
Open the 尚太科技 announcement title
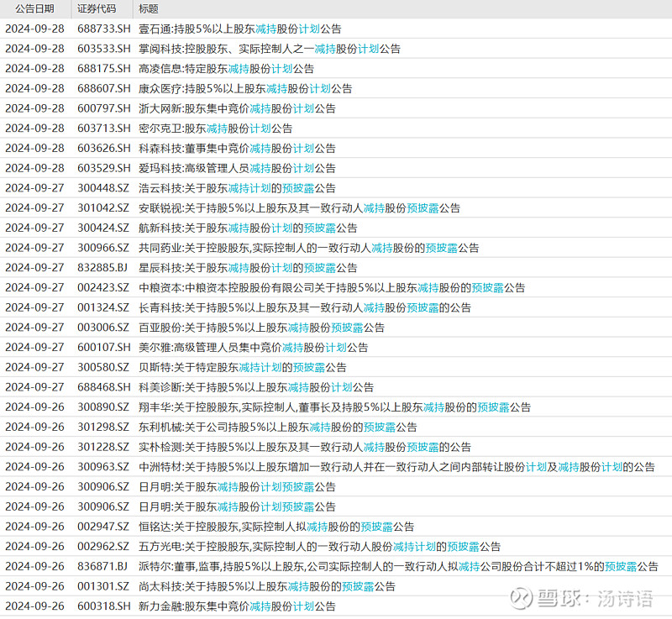[x=266, y=586]
